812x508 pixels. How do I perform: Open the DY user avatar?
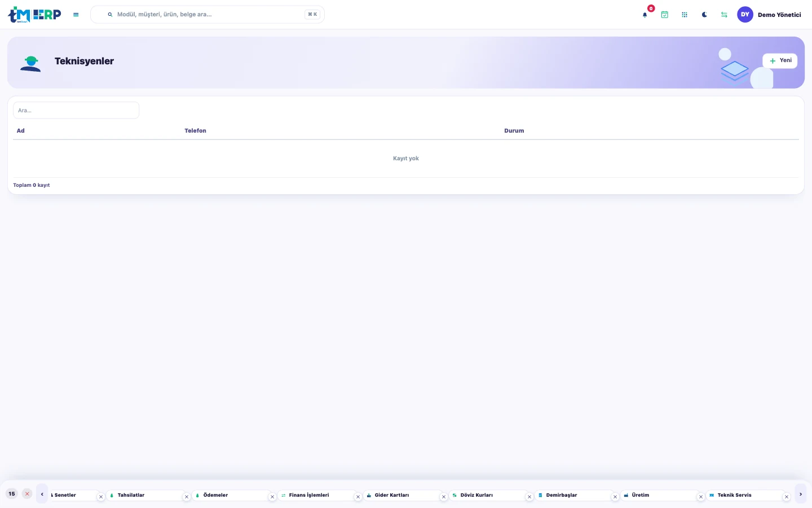[745, 15]
